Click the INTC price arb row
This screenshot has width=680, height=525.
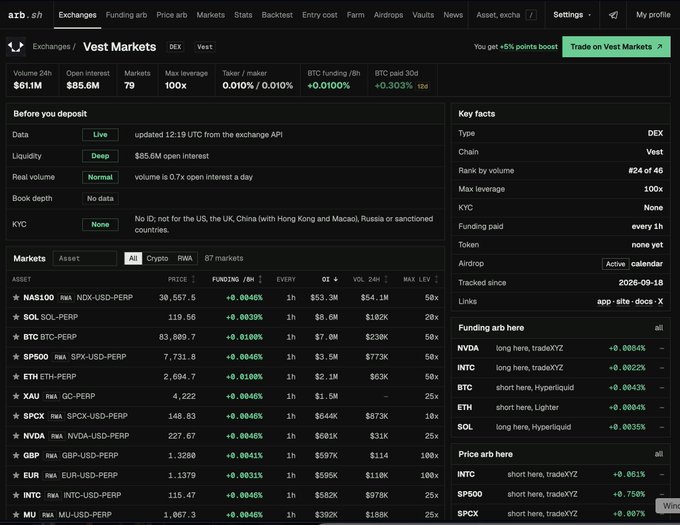[x=560, y=474]
